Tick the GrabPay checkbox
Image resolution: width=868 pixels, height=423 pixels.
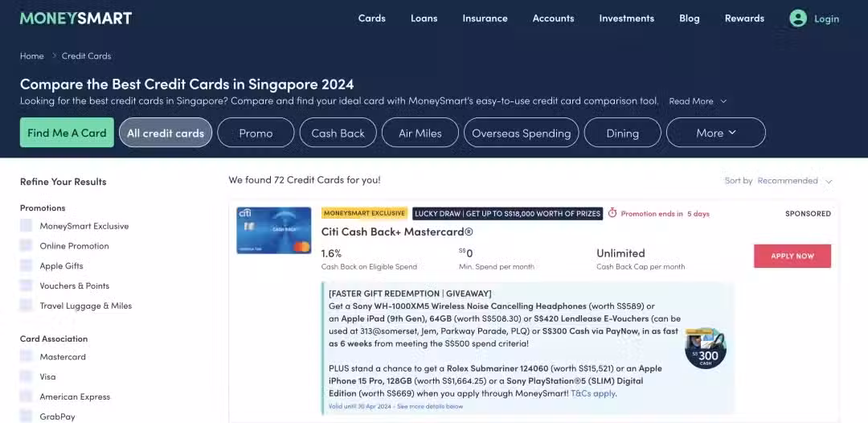coord(26,416)
